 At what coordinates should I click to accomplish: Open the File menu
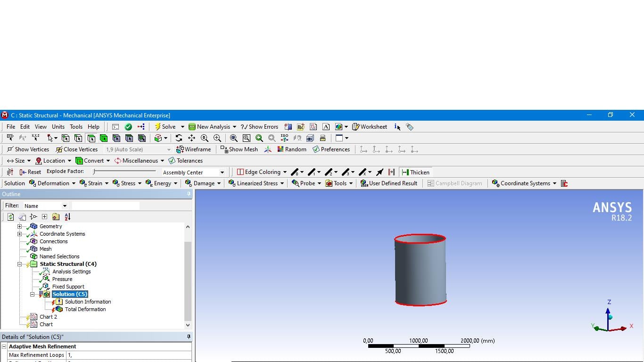[11, 127]
